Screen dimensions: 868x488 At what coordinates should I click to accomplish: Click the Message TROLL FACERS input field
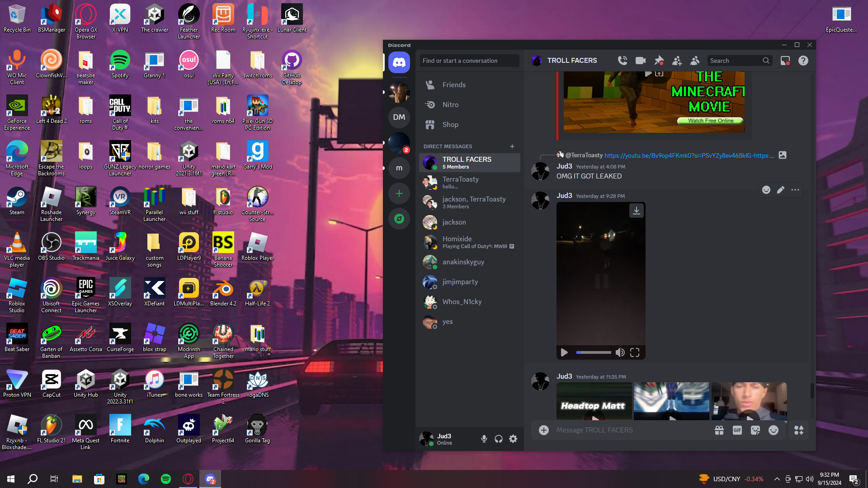[628, 430]
